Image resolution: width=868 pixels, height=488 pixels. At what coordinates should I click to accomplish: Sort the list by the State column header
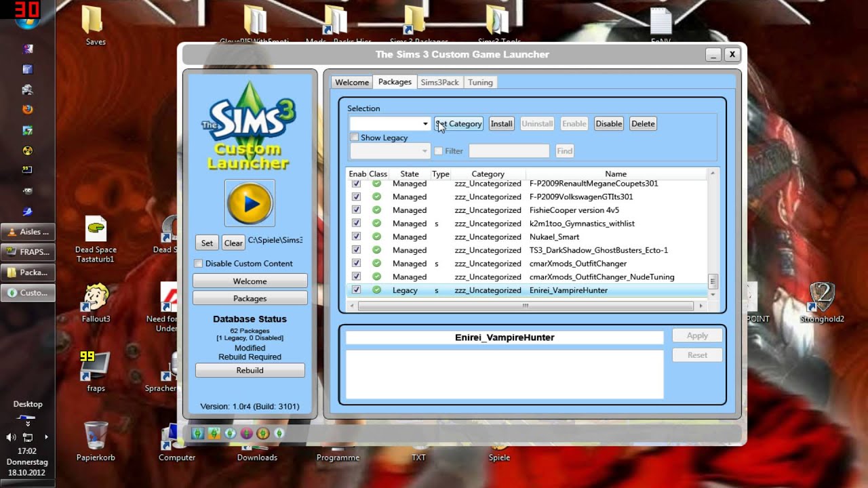[x=410, y=174]
